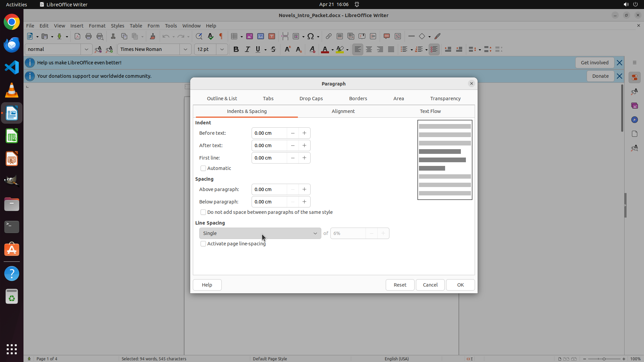The image size is (644, 362).
Task: Click the Reset button
Action: coord(400,285)
